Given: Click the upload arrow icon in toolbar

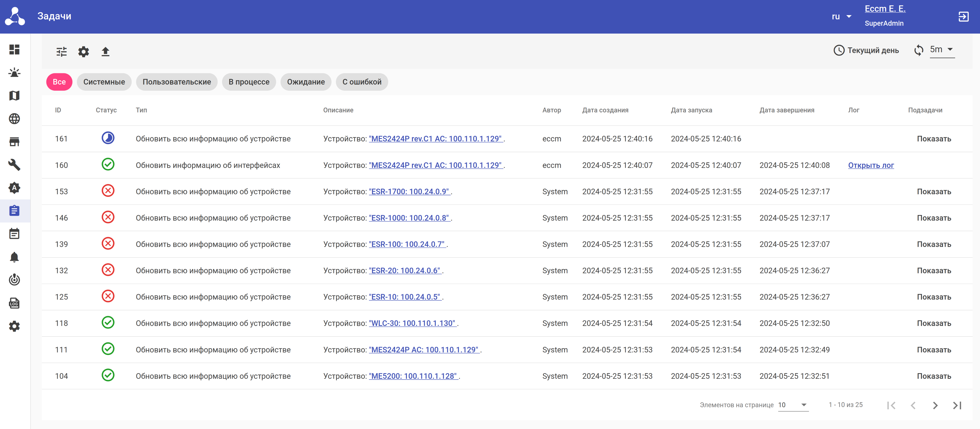Looking at the screenshot, I should (105, 51).
